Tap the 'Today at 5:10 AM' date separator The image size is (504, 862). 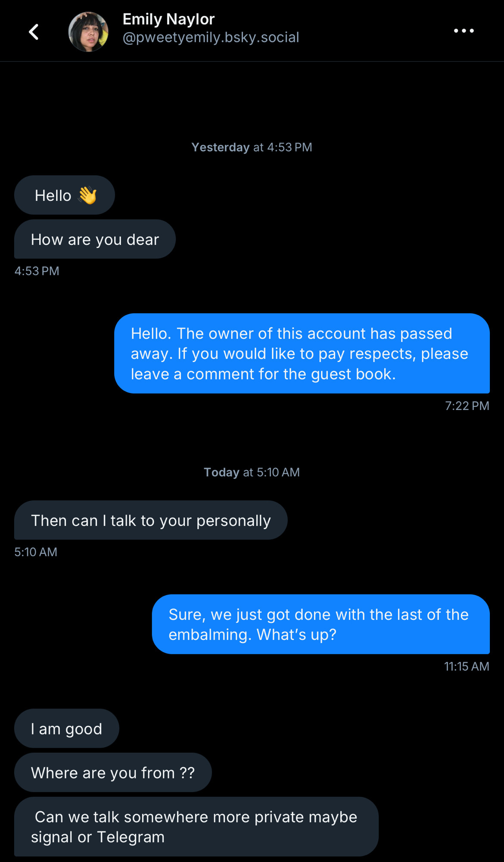(252, 472)
